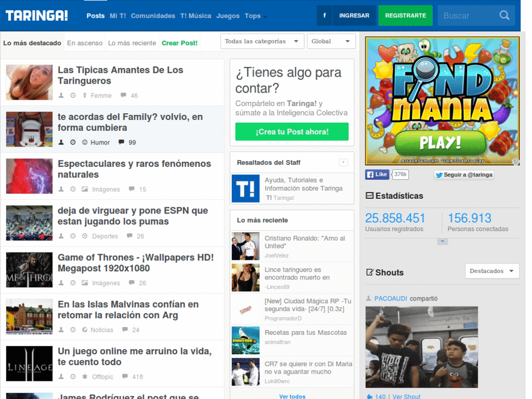Screen dimensions: 532x399
Task: Open the Global region dropdown
Action: (x=331, y=42)
